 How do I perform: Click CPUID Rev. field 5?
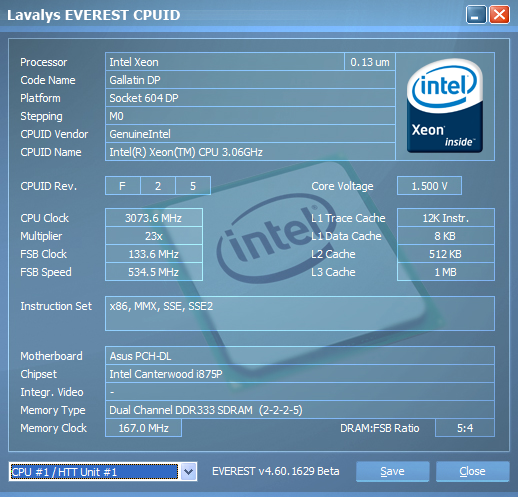tap(193, 186)
